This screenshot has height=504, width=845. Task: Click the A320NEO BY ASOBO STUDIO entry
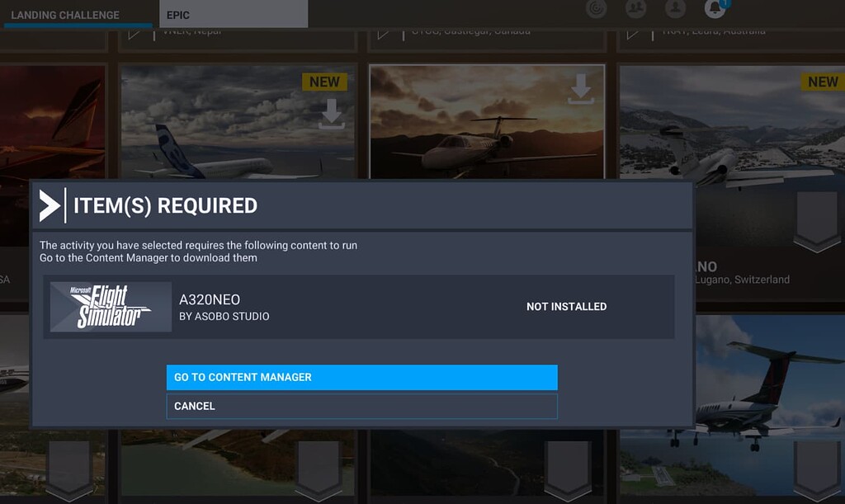click(x=221, y=306)
